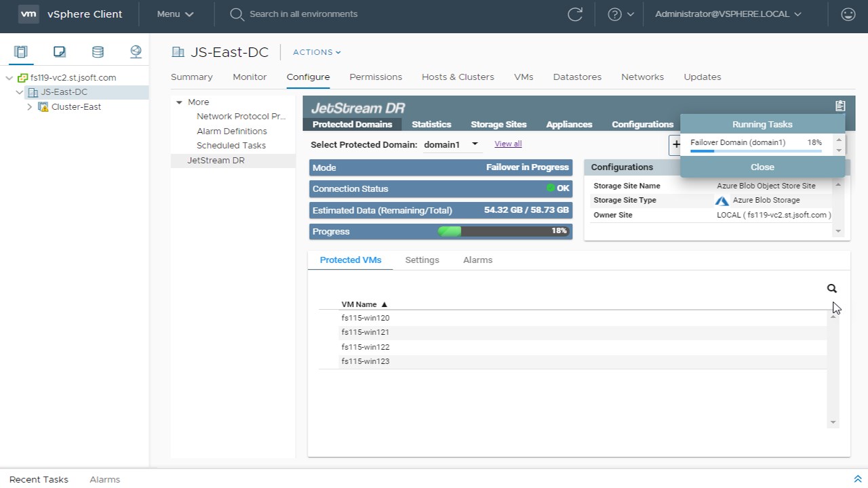Open the Storage inventory icon
This screenshot has width=868, height=488.
(98, 52)
